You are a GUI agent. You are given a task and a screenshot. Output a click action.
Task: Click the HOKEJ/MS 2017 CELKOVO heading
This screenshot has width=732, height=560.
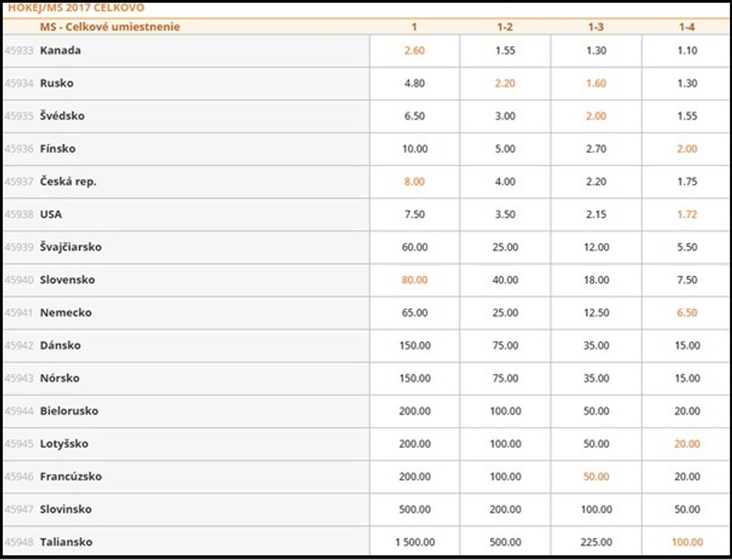click(76, 8)
